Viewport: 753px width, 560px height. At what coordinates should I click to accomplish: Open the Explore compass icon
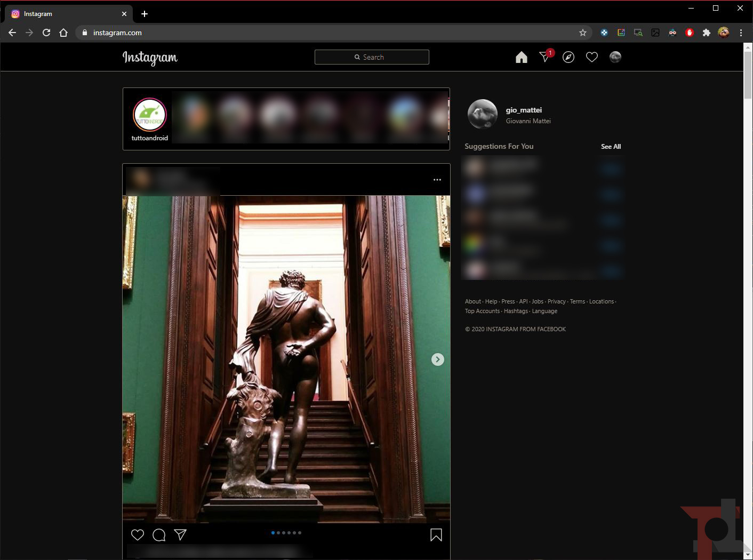(568, 57)
